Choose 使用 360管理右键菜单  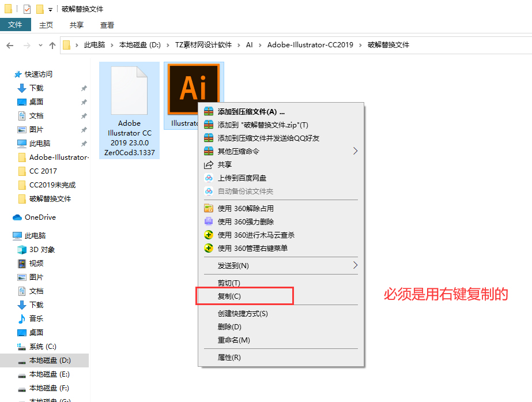pos(281,248)
